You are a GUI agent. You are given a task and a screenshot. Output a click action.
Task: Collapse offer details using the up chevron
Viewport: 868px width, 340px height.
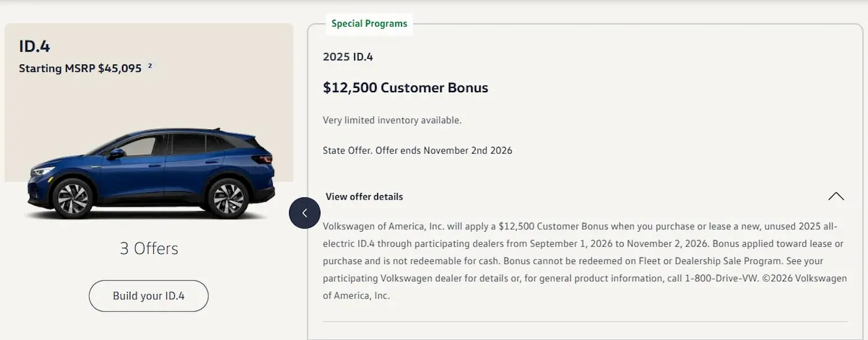click(836, 196)
